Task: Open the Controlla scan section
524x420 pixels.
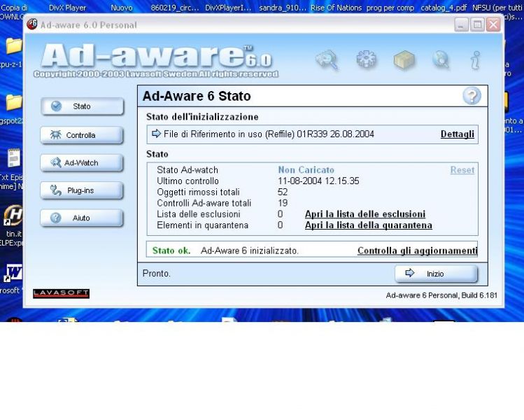Action: (x=82, y=135)
